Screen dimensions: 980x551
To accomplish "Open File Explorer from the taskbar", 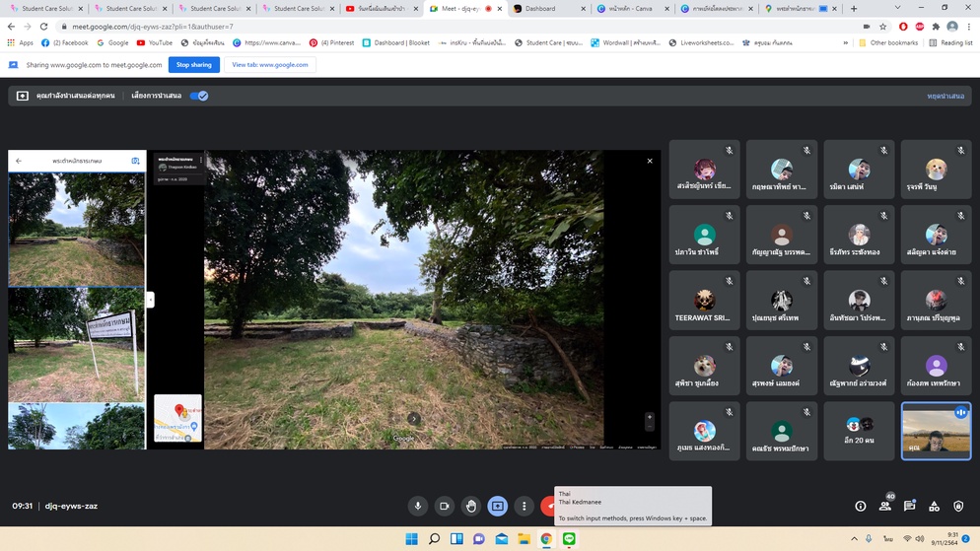I will pos(524,539).
